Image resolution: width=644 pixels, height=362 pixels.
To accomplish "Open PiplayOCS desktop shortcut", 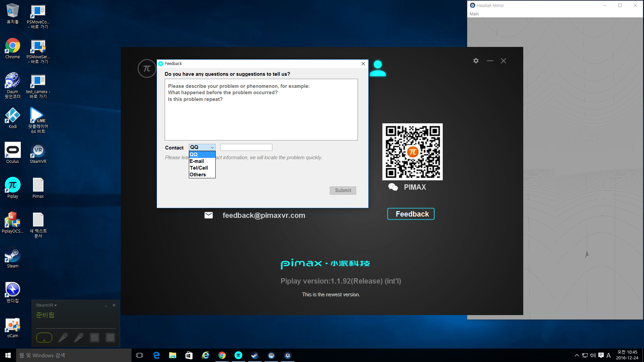I will tap(12, 223).
